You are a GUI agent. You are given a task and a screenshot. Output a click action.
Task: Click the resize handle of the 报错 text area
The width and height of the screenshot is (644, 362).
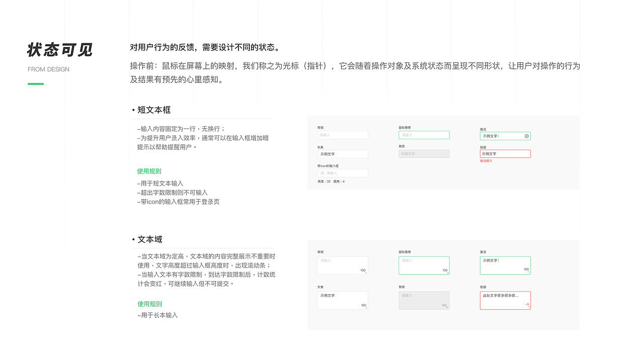(528, 308)
